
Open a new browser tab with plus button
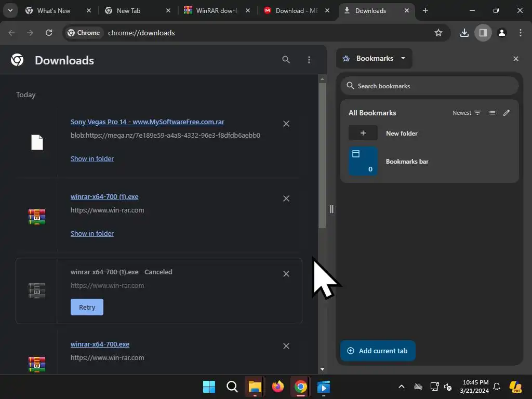pos(425,11)
